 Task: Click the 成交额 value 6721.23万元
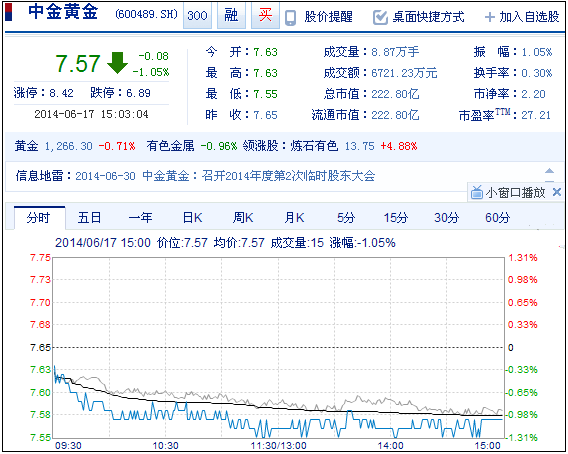[404, 73]
